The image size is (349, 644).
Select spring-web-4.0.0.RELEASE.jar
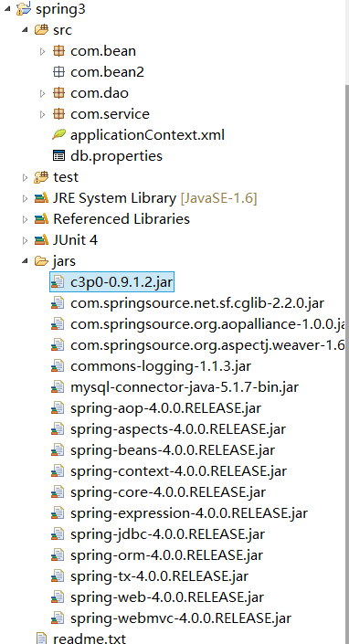click(167, 596)
